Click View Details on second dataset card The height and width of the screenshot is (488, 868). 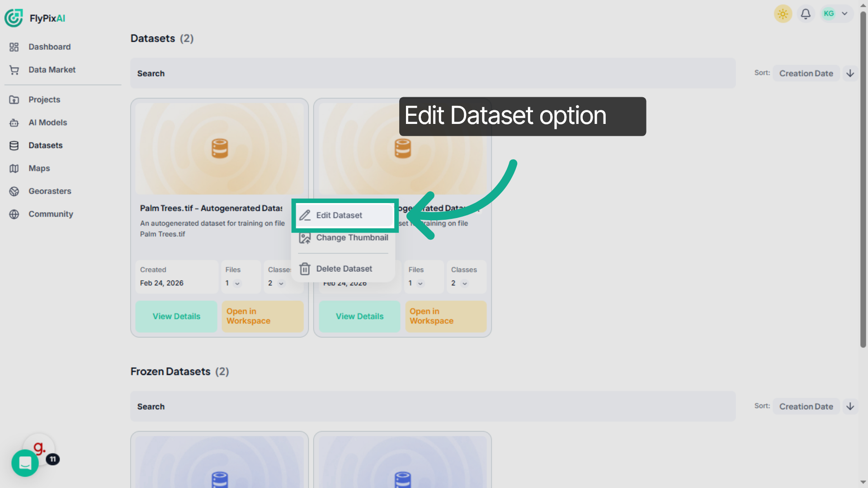point(359,317)
